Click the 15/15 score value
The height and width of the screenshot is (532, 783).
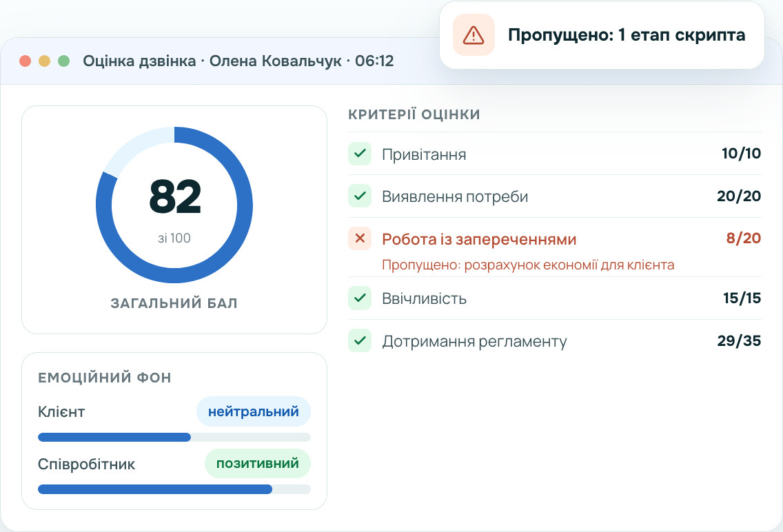click(742, 298)
